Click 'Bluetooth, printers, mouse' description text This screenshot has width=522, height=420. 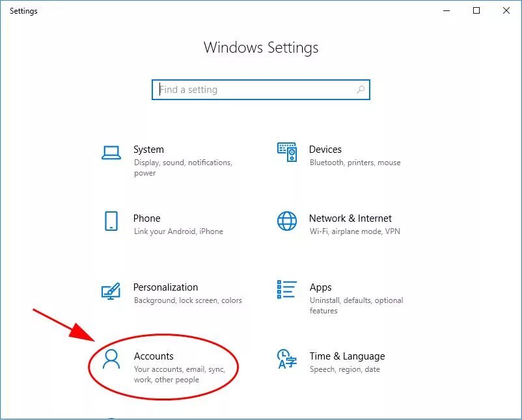pos(355,163)
